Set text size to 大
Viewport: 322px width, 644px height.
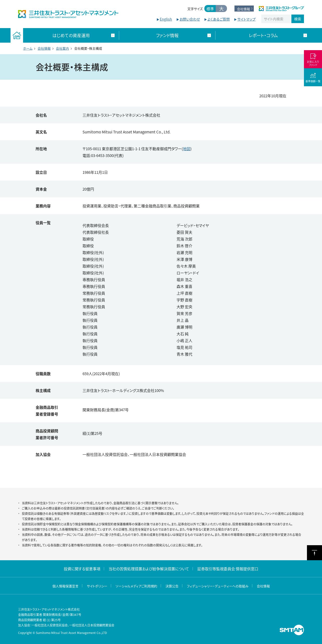pyautogui.click(x=221, y=9)
